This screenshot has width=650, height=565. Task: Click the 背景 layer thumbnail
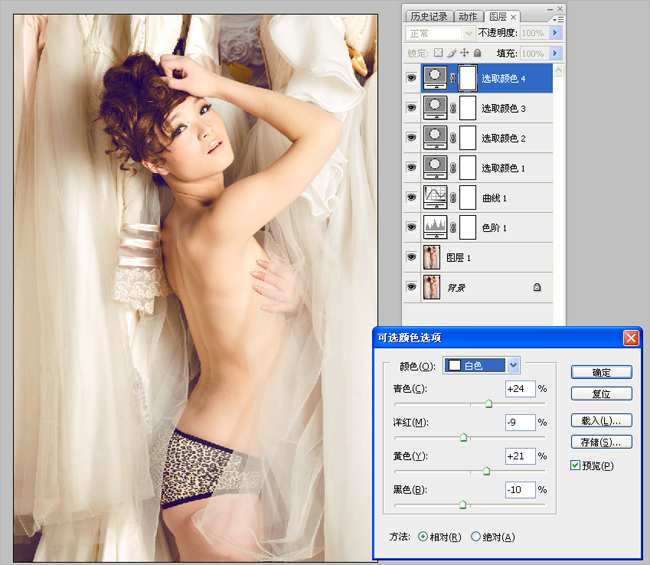432,287
